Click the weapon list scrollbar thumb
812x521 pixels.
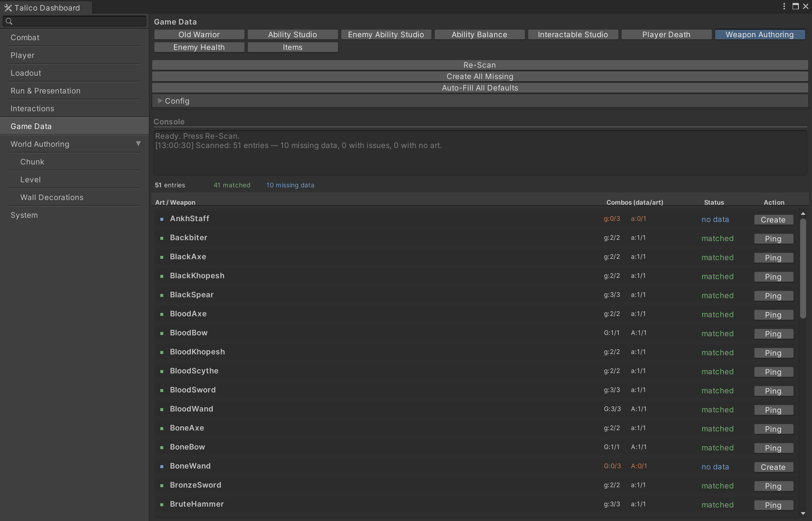[803, 268]
